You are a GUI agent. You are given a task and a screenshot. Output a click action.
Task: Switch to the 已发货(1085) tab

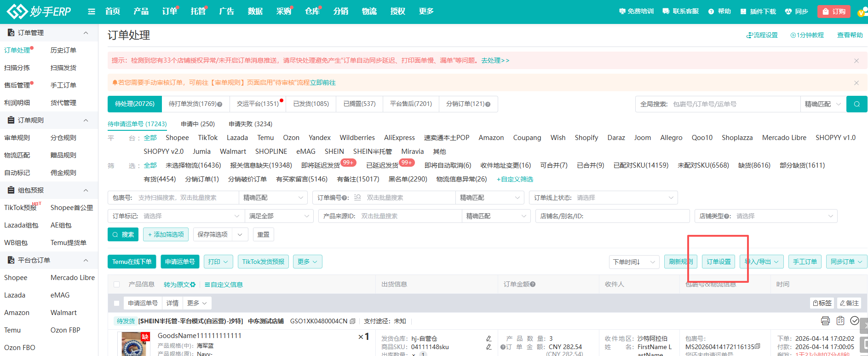[x=311, y=104]
